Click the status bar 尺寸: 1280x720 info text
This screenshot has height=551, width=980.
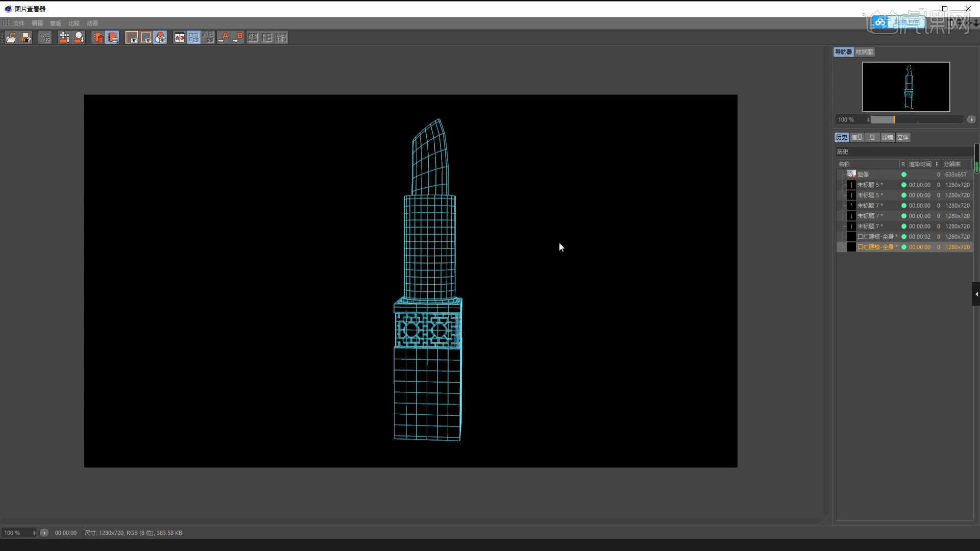133,533
